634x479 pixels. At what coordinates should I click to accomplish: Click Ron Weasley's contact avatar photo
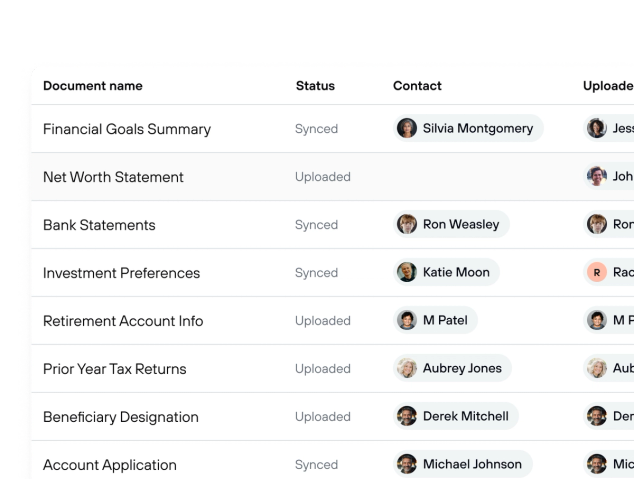tap(407, 224)
